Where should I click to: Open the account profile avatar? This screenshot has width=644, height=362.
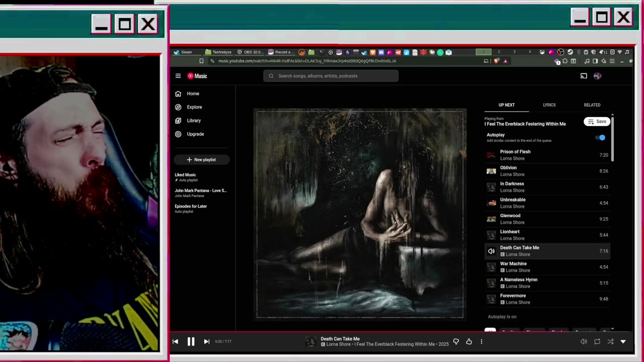pyautogui.click(x=597, y=76)
